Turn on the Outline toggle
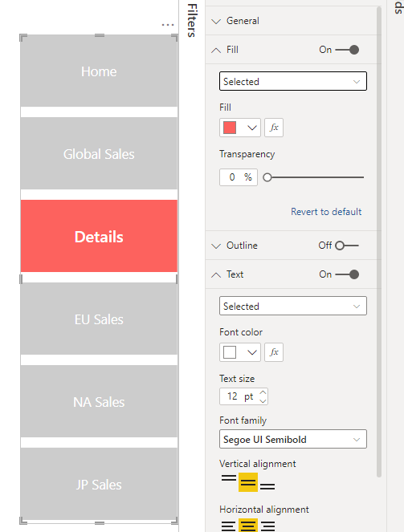The width and height of the screenshot is (404, 532). 347,246
